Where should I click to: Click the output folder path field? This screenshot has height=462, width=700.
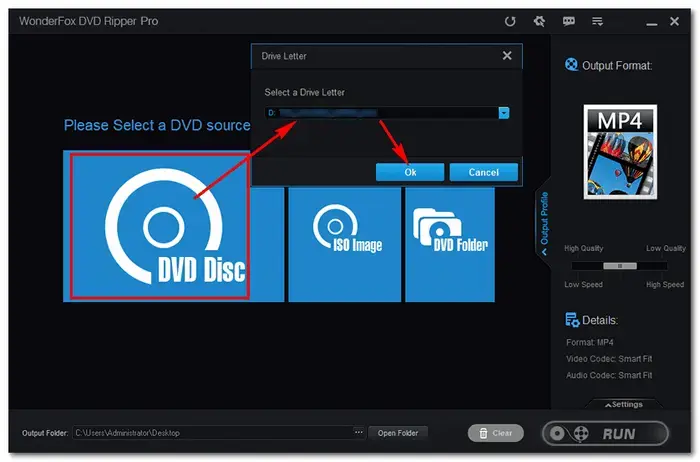212,433
